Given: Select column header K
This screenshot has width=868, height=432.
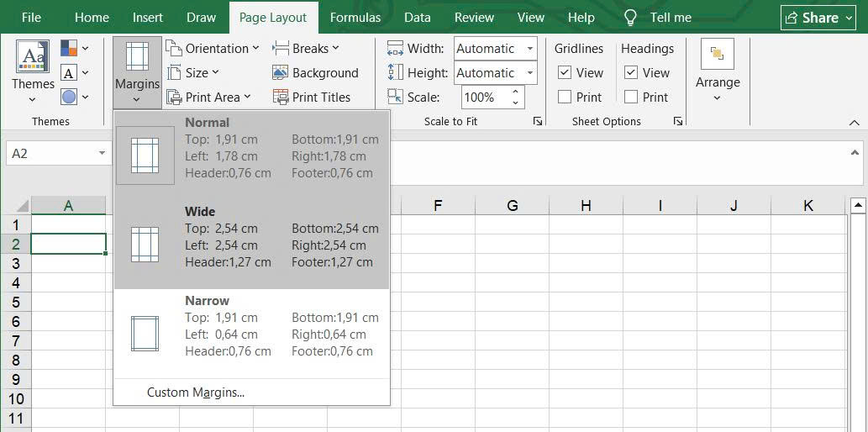Looking at the screenshot, I should pos(808,206).
